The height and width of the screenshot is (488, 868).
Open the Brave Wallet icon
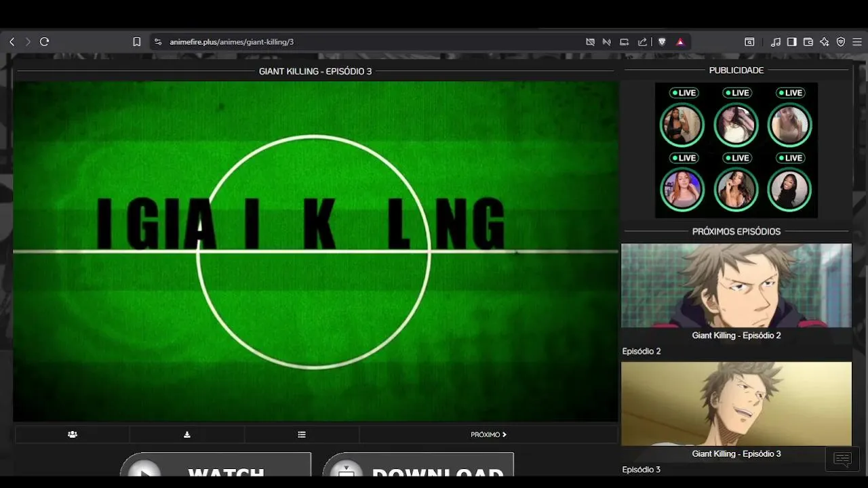click(x=808, y=42)
